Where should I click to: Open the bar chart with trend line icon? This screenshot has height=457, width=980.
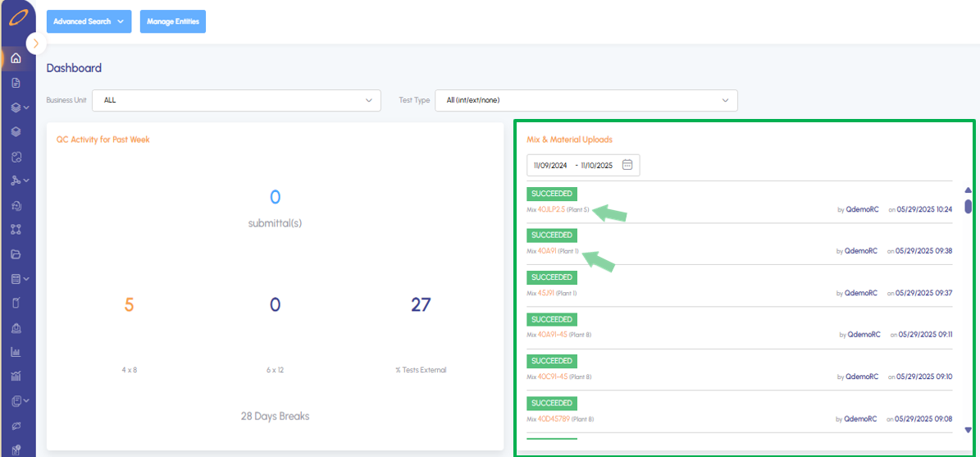click(x=16, y=377)
